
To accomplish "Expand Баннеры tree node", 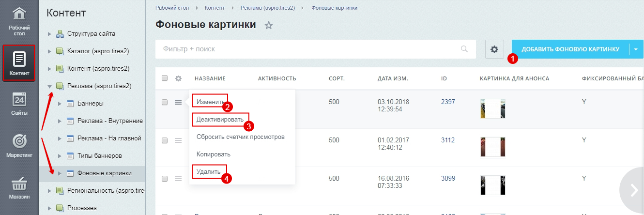I will [x=59, y=103].
